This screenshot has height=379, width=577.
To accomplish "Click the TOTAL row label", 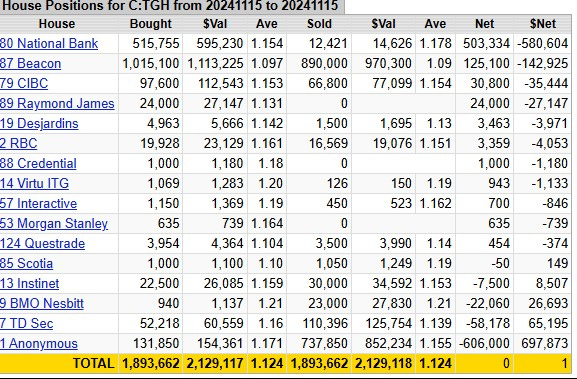I will click(93, 364).
